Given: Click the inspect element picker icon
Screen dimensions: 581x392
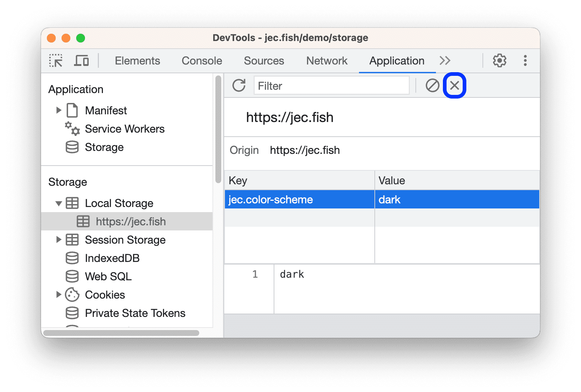Looking at the screenshot, I should (x=56, y=61).
